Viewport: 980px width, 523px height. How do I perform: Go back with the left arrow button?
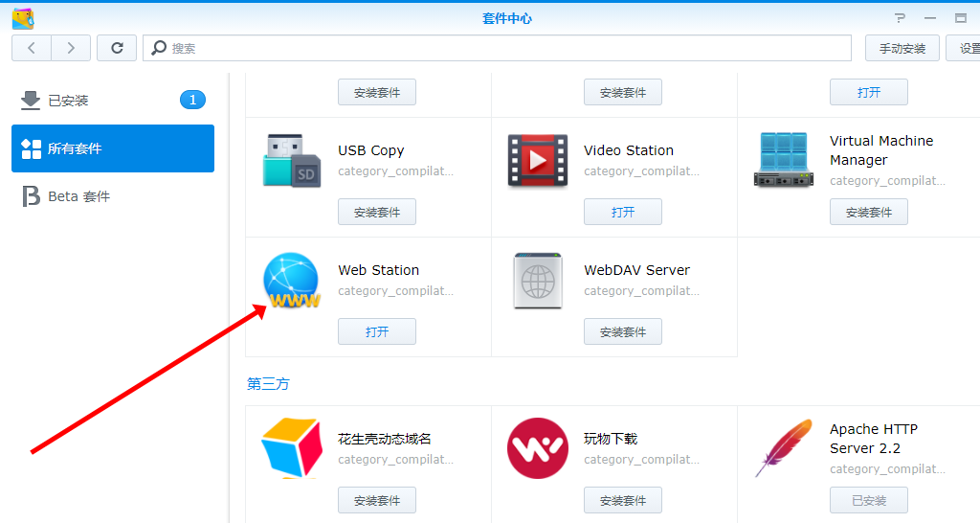32,48
